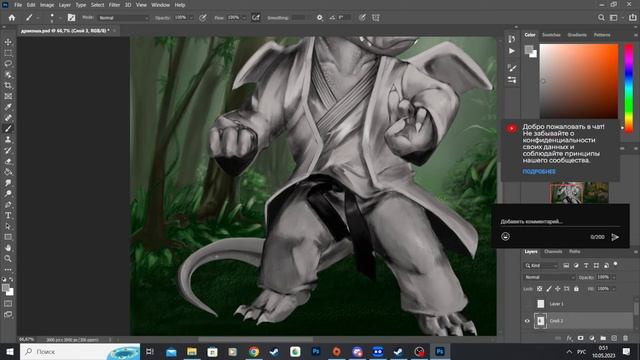Click the foreground color swatch in toolbox
This screenshot has width=640, height=360.
tap(5, 288)
